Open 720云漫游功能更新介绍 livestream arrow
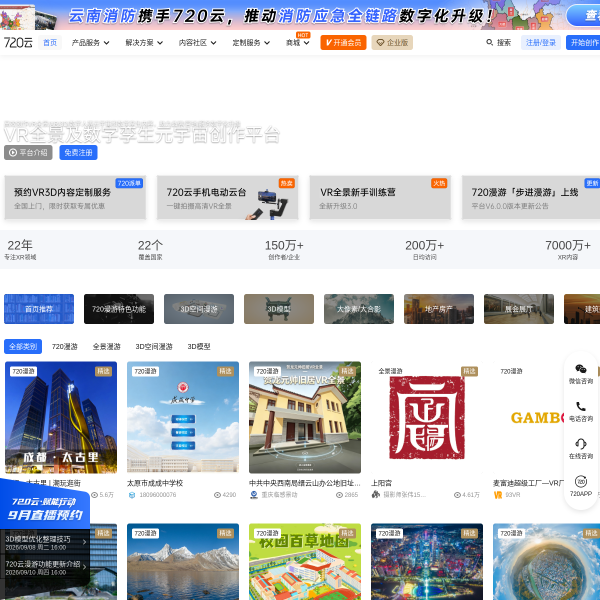Viewport: 600px width, 600px height. (x=85, y=567)
